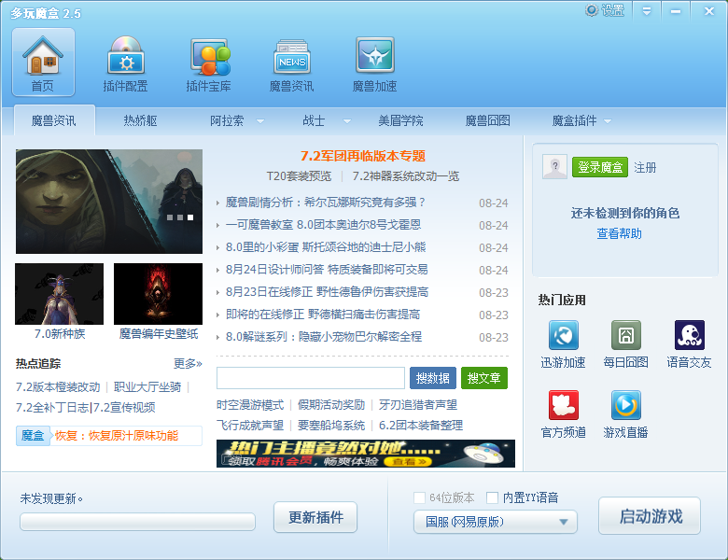Click the 启动游戏 launch button
728x560 pixels.
point(650,516)
